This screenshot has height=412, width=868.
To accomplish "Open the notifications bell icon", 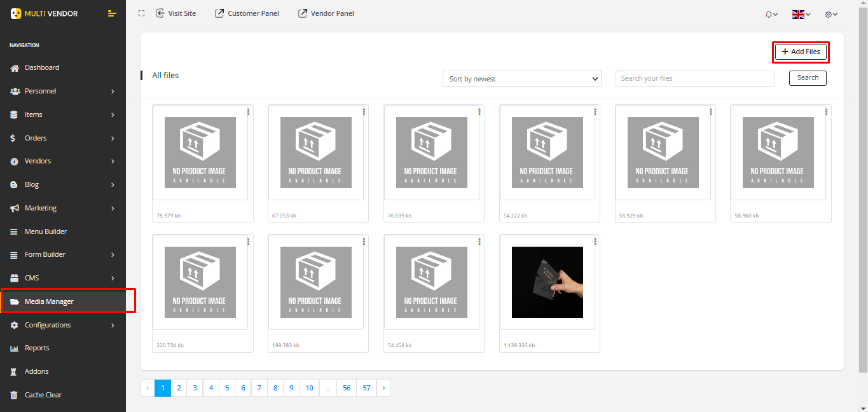I will (x=771, y=14).
